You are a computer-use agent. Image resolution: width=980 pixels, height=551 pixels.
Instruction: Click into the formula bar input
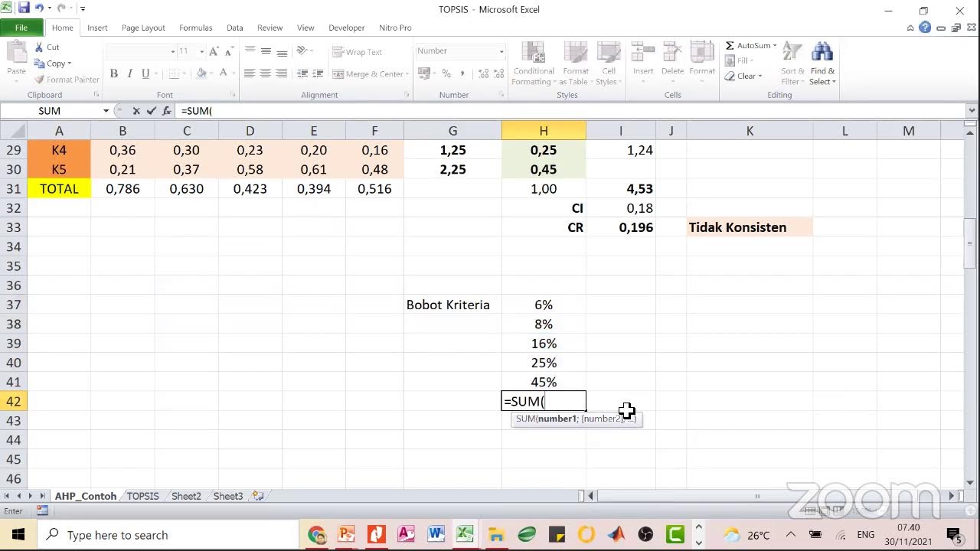click(570, 111)
